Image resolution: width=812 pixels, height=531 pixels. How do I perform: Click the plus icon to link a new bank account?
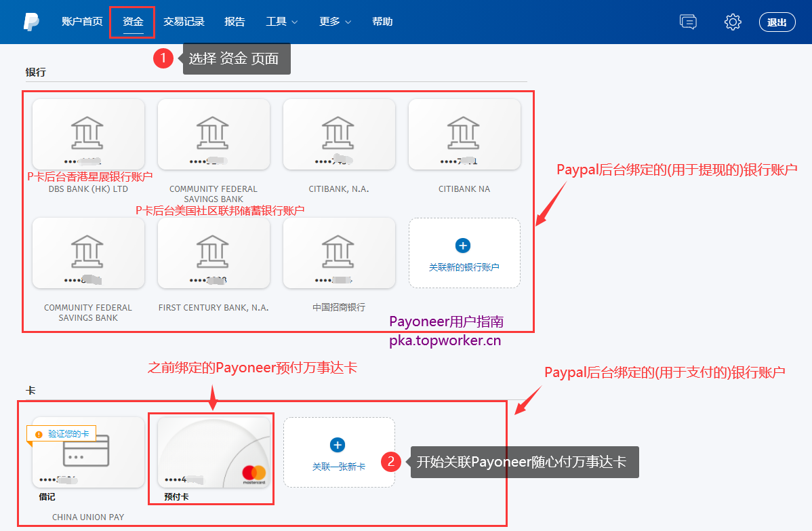463,245
